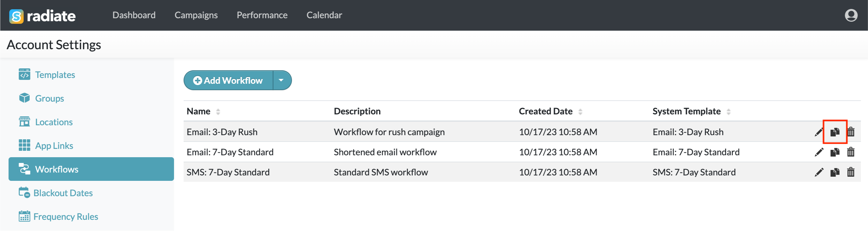Screen dimensions: 868x231
Task: Click the radiate logo icon
Action: (16, 16)
